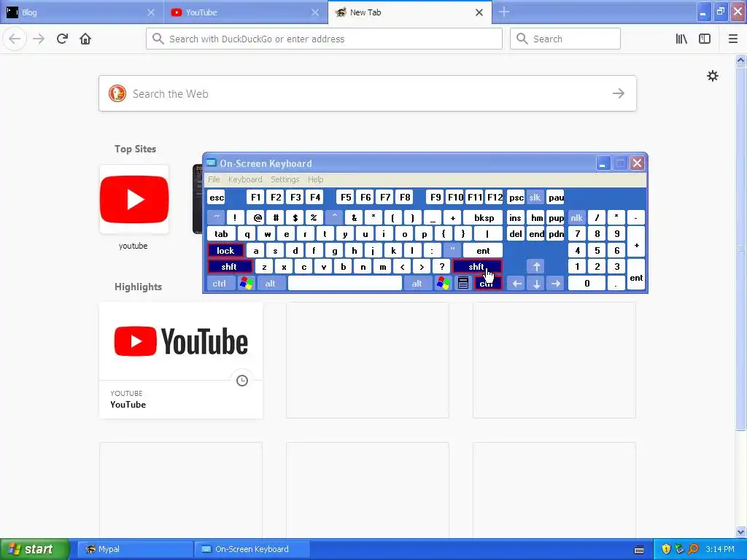This screenshot has width=747, height=560.
Task: Open the YouTube highlight card
Action: pyautogui.click(x=181, y=360)
